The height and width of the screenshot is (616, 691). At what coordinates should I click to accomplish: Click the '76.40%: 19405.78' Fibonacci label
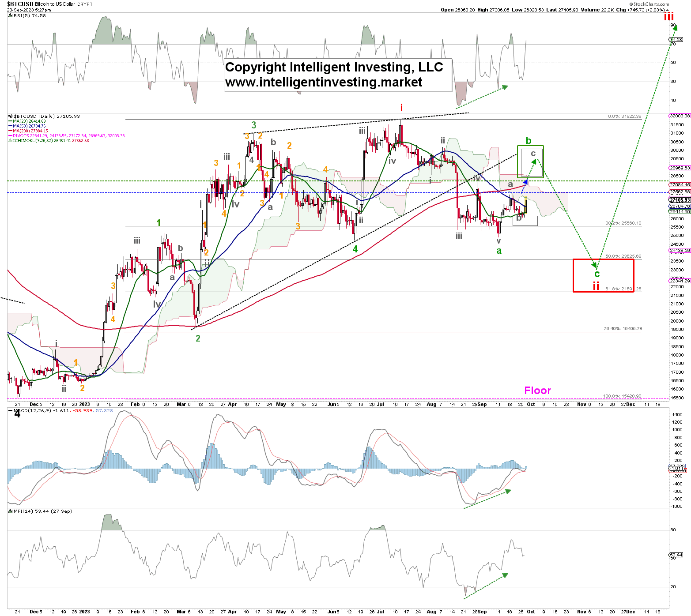pyautogui.click(x=623, y=329)
